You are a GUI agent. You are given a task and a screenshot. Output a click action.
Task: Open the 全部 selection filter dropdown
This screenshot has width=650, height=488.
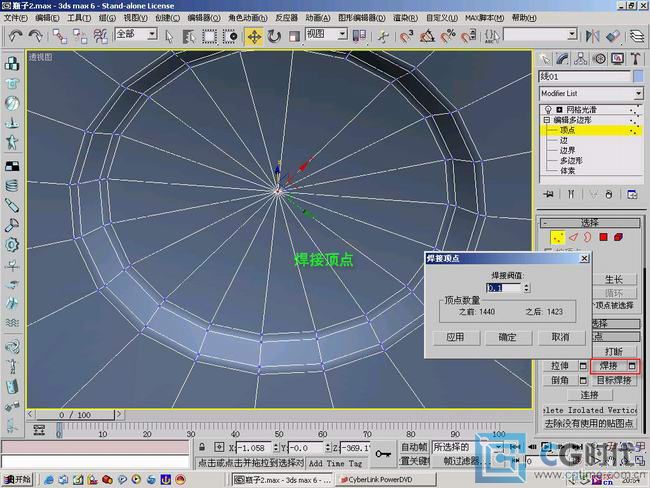(x=153, y=34)
